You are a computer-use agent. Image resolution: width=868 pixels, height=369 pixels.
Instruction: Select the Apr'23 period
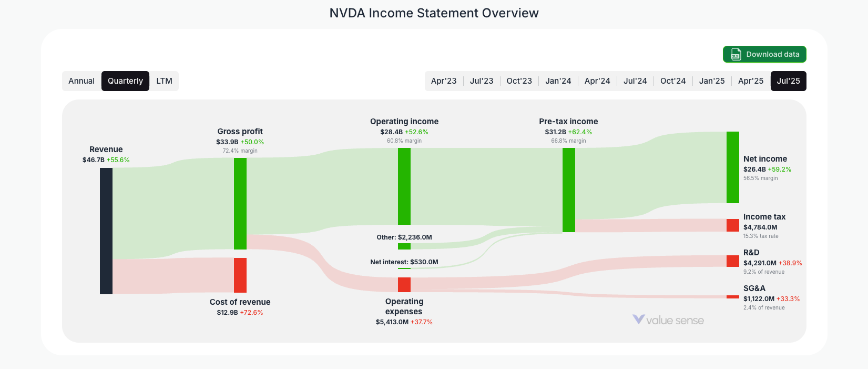(x=444, y=81)
